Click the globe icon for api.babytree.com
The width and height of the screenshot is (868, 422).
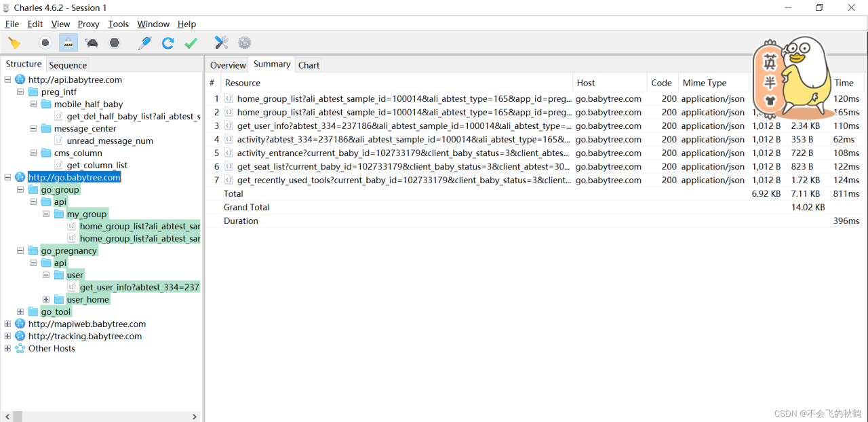pyautogui.click(x=20, y=79)
